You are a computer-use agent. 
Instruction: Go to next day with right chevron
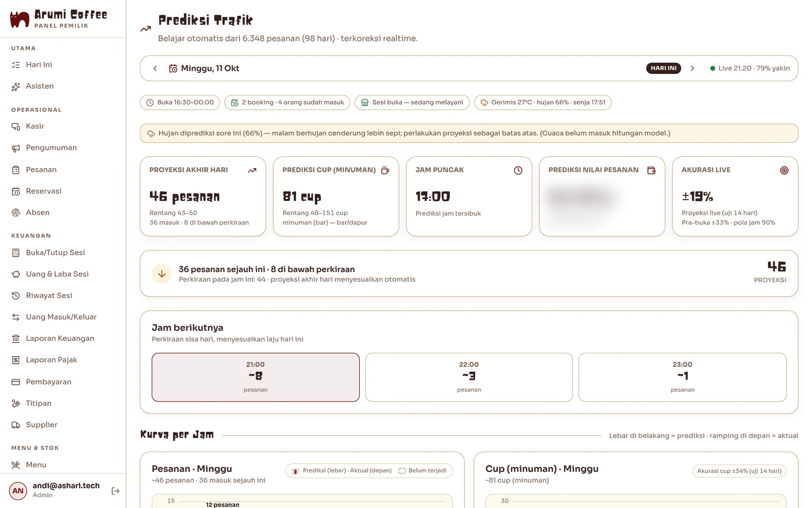click(692, 68)
